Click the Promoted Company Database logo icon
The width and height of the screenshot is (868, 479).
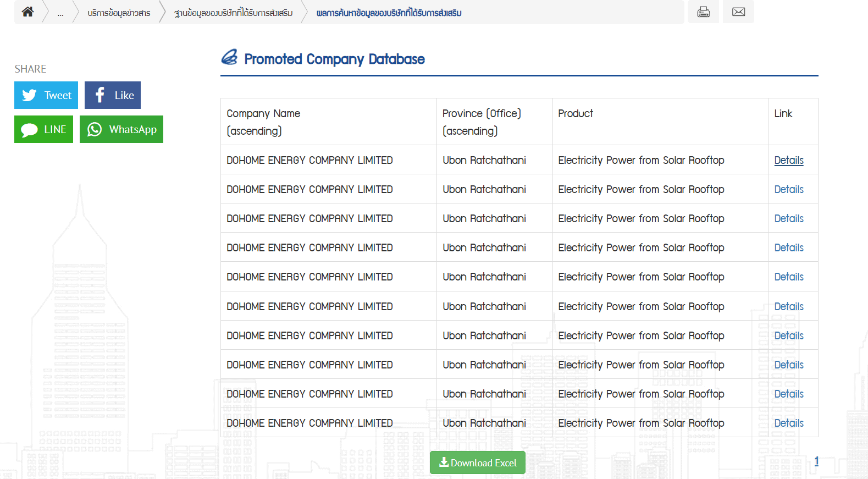[x=229, y=57]
